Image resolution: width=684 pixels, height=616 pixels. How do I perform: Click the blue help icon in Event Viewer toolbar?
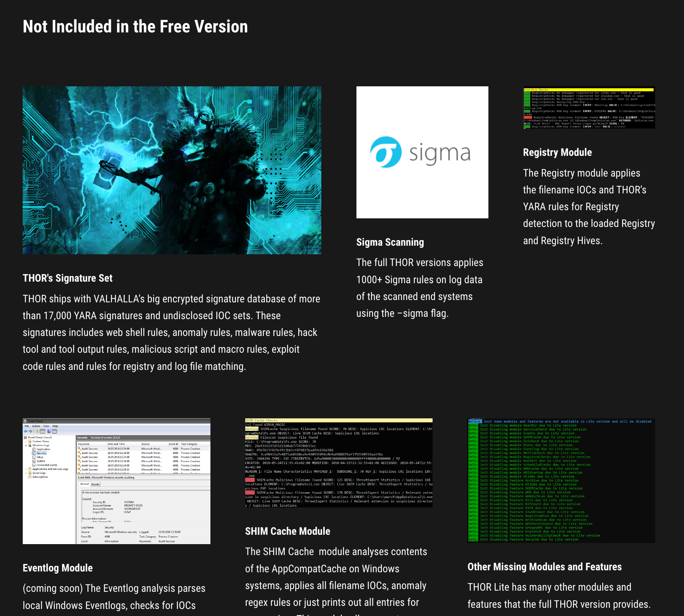click(49, 431)
